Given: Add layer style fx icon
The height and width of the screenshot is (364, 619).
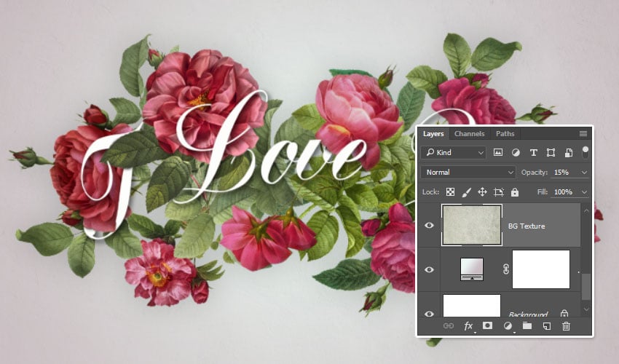Looking at the screenshot, I should coord(468,325).
